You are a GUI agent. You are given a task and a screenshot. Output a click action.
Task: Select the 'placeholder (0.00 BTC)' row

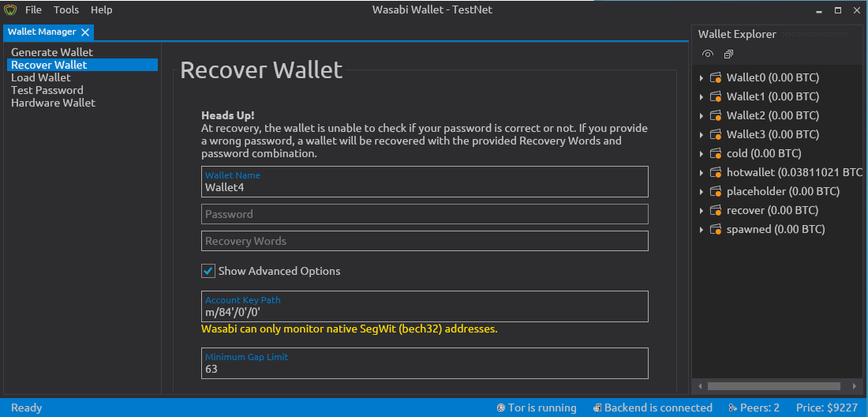(778, 192)
